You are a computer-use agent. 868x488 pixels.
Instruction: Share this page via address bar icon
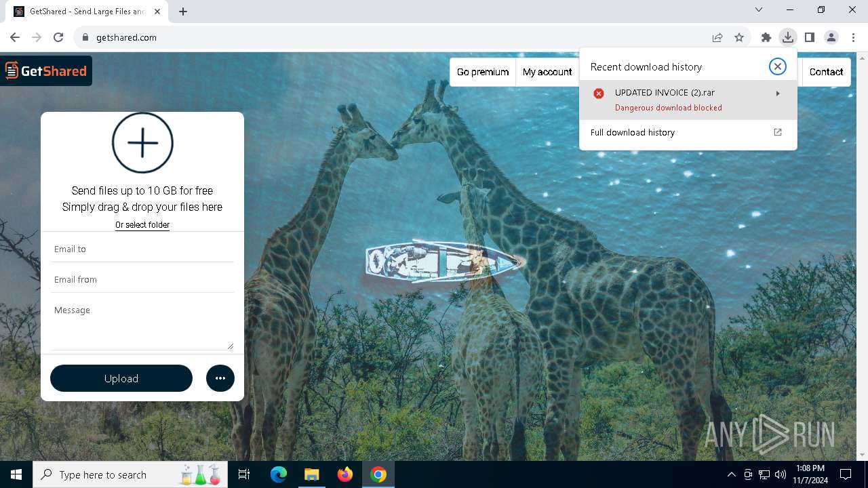tap(717, 38)
